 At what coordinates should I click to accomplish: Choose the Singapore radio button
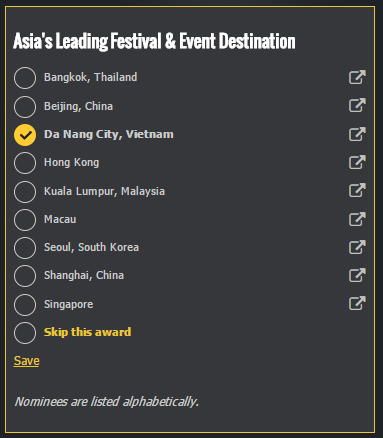tap(25, 305)
